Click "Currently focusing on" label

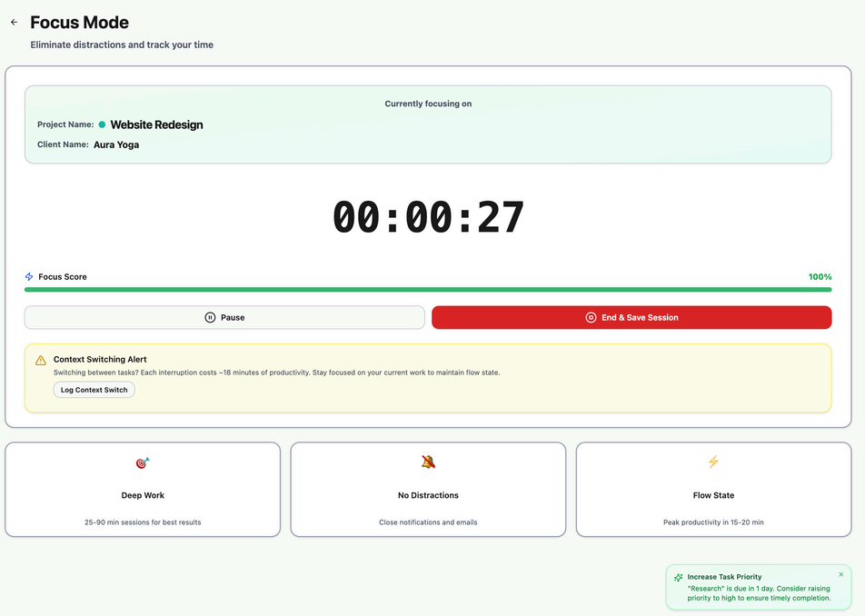[x=428, y=104]
